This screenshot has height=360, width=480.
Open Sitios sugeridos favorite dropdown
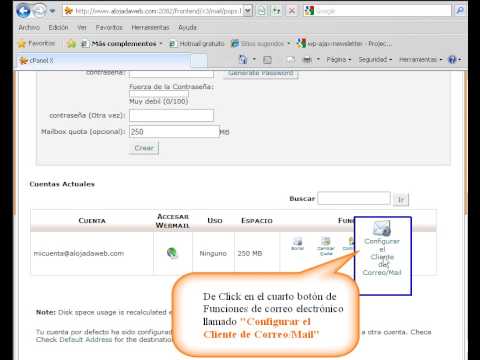[261, 44]
